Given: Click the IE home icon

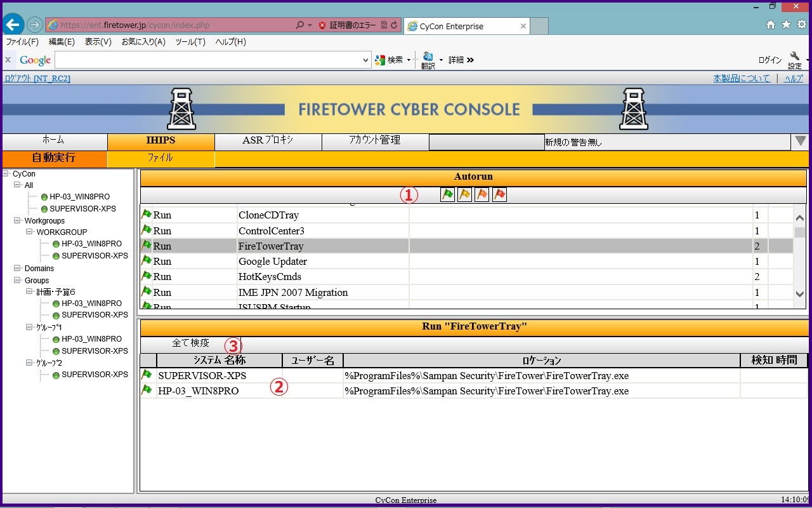Looking at the screenshot, I should pyautogui.click(x=770, y=25).
